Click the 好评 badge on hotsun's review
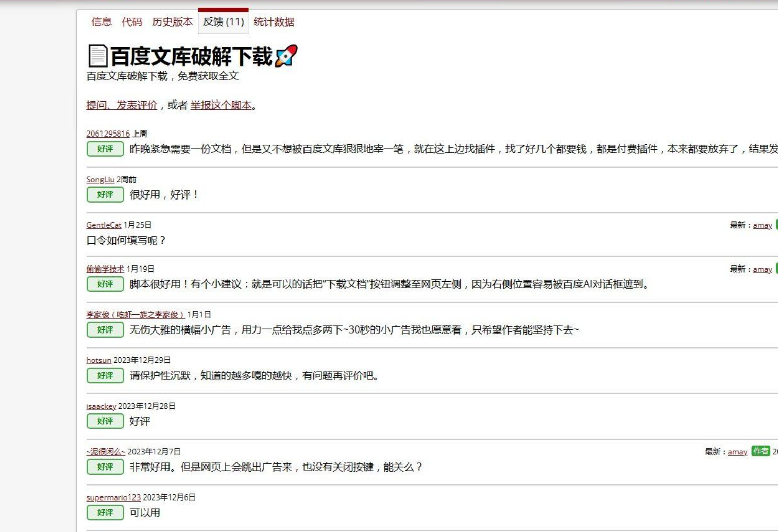This screenshot has width=778, height=532. point(105,376)
